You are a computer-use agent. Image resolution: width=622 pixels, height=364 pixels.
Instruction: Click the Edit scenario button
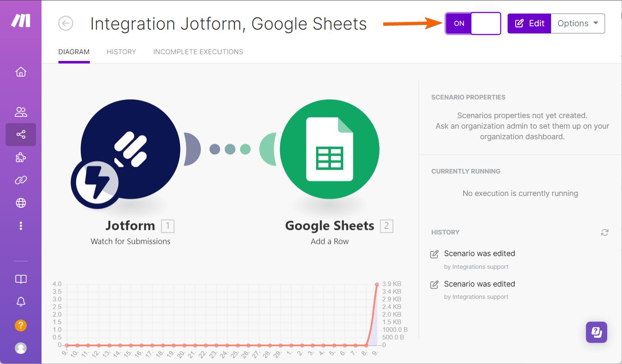click(x=529, y=23)
